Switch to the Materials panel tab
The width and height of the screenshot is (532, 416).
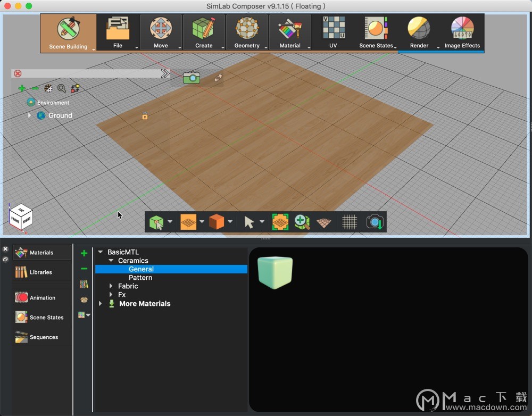(42, 253)
